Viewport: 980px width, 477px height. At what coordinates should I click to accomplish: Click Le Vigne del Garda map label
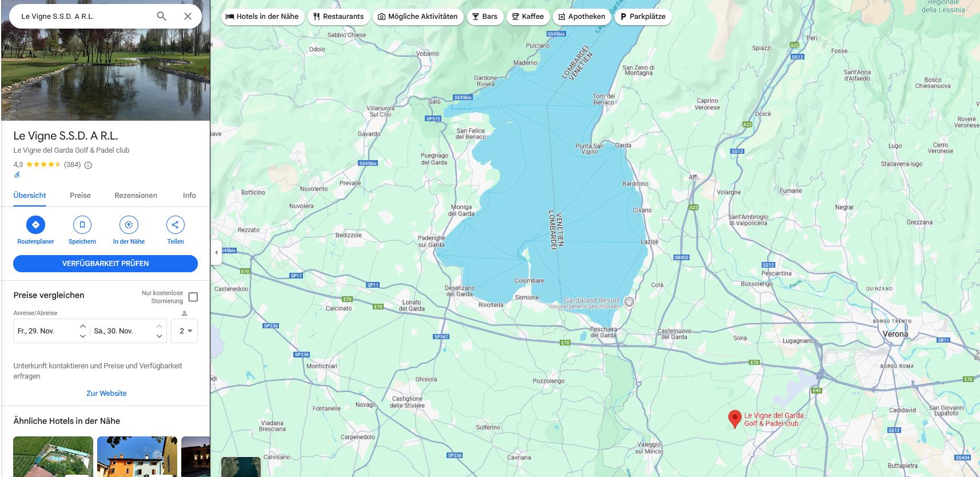click(774, 419)
